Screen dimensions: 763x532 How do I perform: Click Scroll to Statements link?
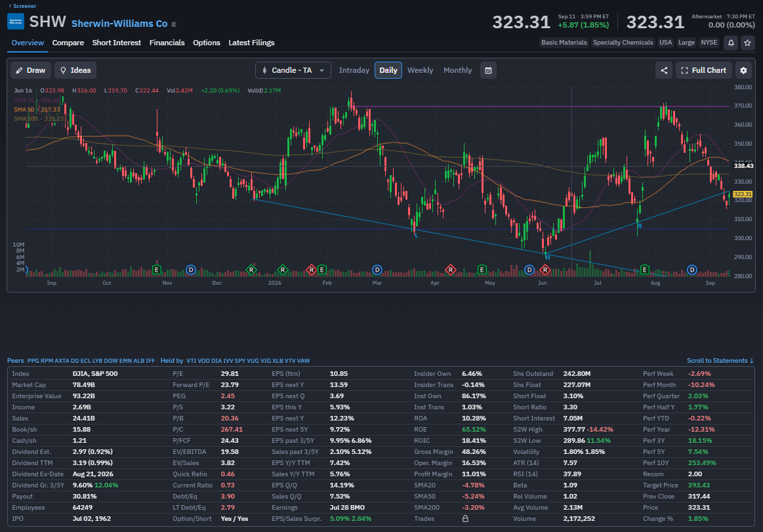coord(720,361)
